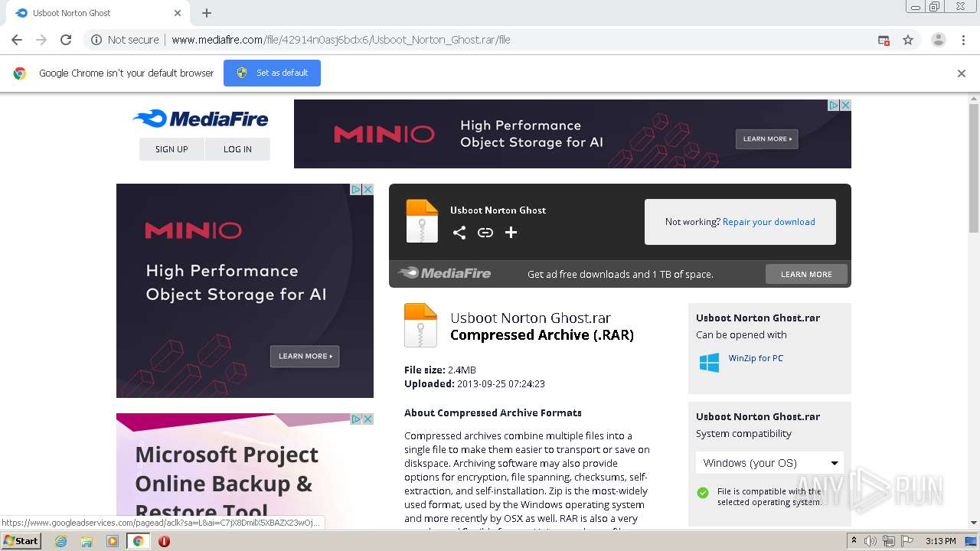Open the Windows (your OS) dropdown

tap(769, 463)
